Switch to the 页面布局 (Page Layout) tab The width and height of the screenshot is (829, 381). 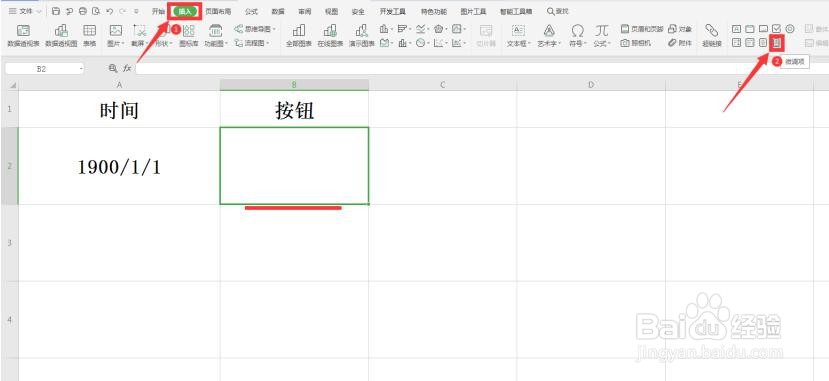(x=218, y=11)
